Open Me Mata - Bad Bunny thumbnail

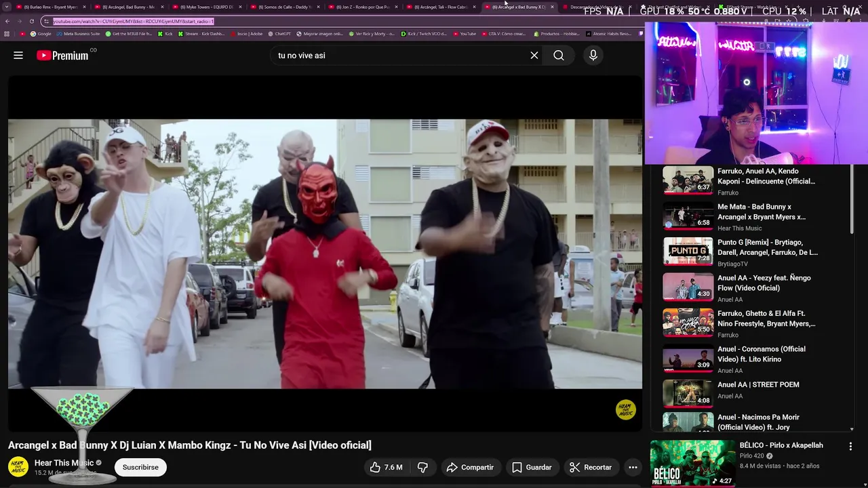click(688, 216)
